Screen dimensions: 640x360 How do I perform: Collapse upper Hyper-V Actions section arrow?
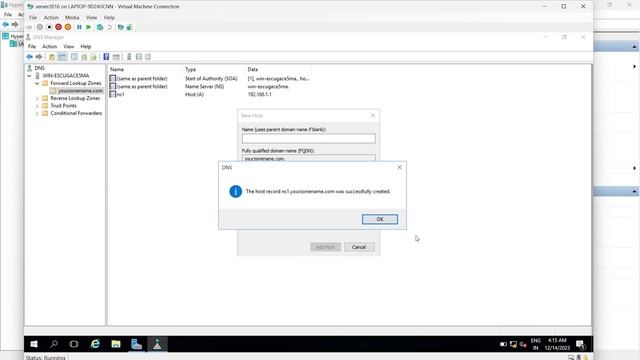[634, 47]
